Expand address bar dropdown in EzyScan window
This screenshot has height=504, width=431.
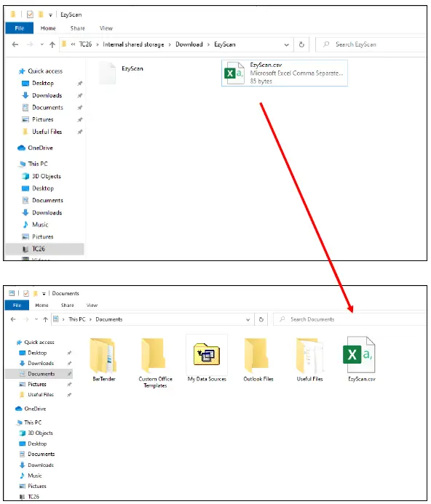click(x=286, y=45)
